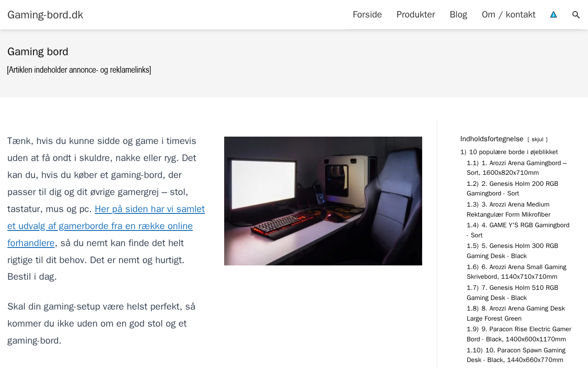The image size is (588, 368).
Task: Jump to Arozzi Arena Gamingbord 1600x820x710mm entry
Action: (517, 168)
